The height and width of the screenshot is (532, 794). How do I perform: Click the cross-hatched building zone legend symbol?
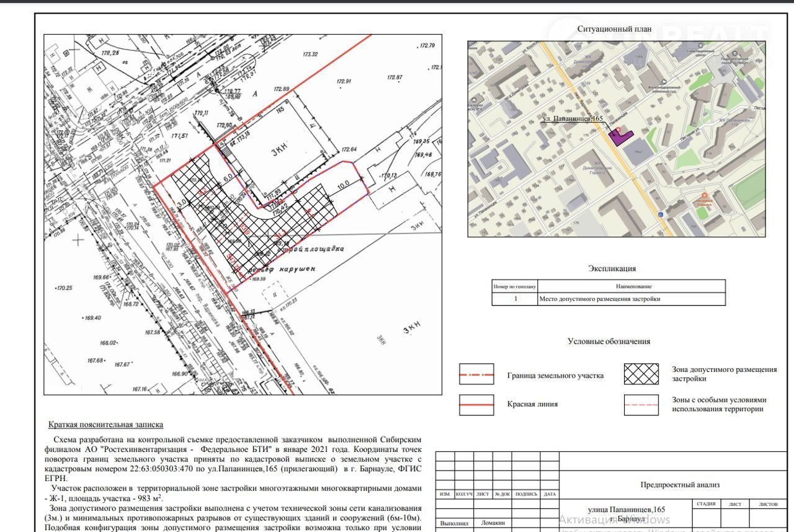(x=641, y=375)
